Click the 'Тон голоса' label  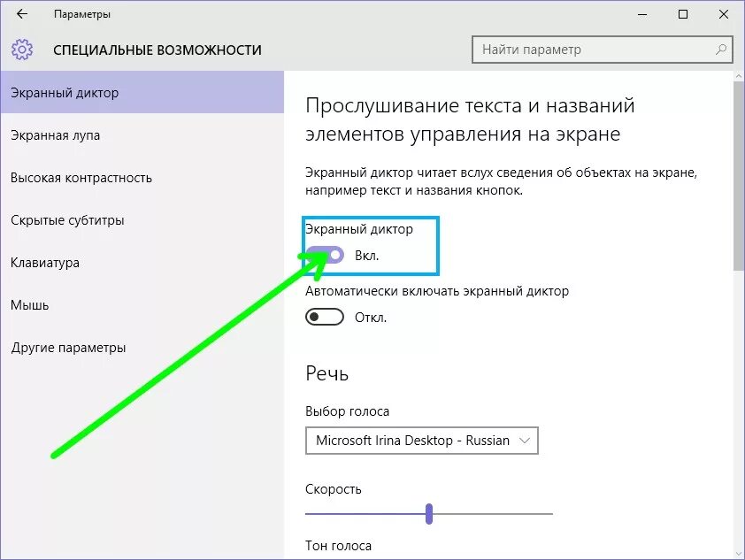(338, 546)
